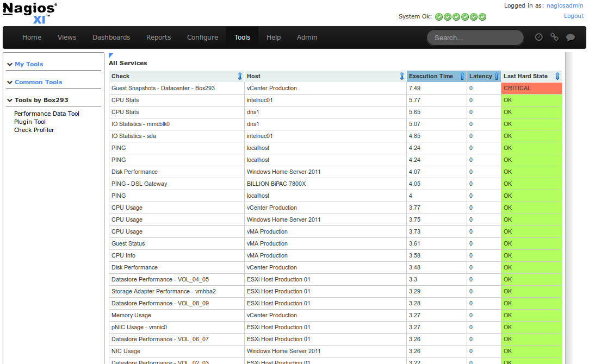The image size is (589, 364).
Task: Click BILLION BiPAC 7800X host cell
Action: (x=325, y=184)
